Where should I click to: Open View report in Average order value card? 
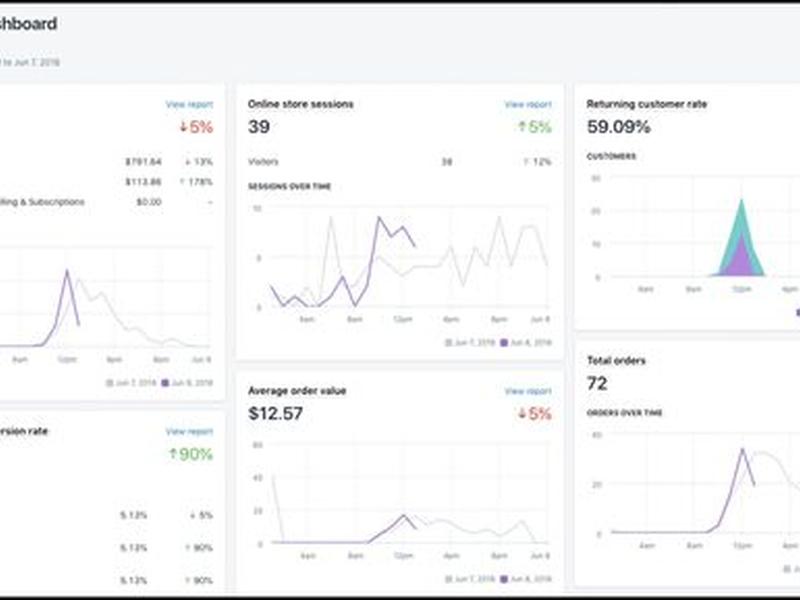(x=528, y=391)
